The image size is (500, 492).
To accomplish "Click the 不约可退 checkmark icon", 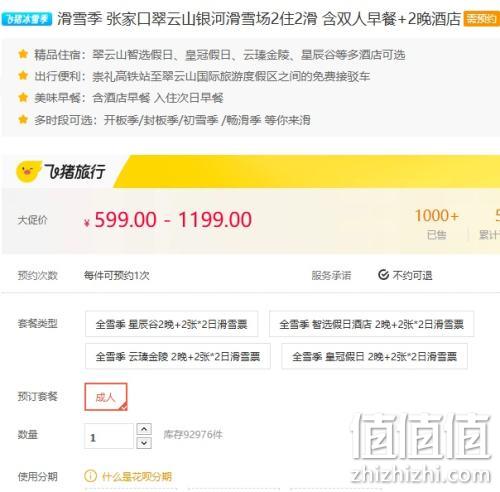I will click(384, 275).
